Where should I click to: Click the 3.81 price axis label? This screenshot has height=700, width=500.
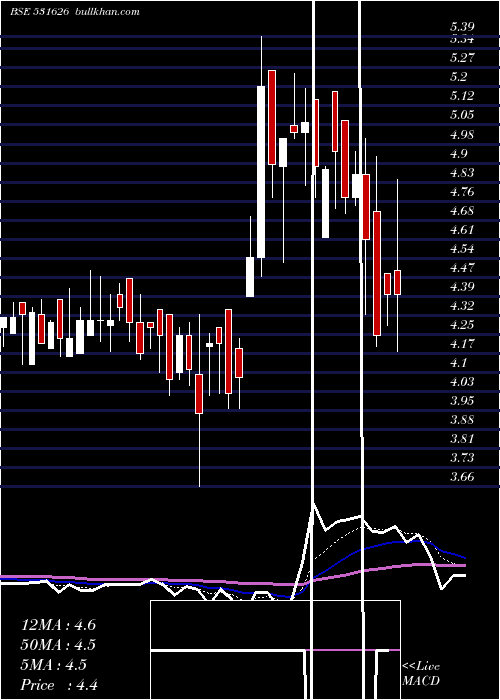[x=462, y=438]
